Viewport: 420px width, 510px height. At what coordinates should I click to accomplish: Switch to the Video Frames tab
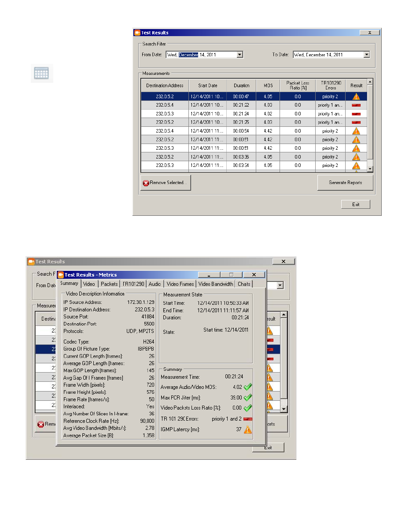[x=180, y=284]
